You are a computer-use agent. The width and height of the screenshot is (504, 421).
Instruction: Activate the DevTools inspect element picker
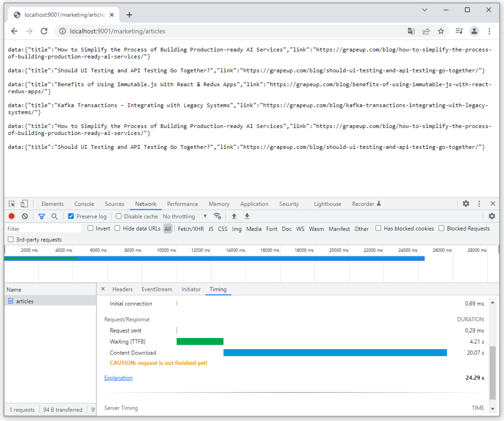pos(12,204)
